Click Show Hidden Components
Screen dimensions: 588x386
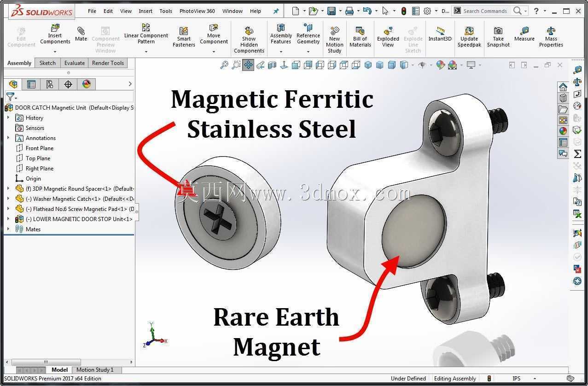[249, 39]
